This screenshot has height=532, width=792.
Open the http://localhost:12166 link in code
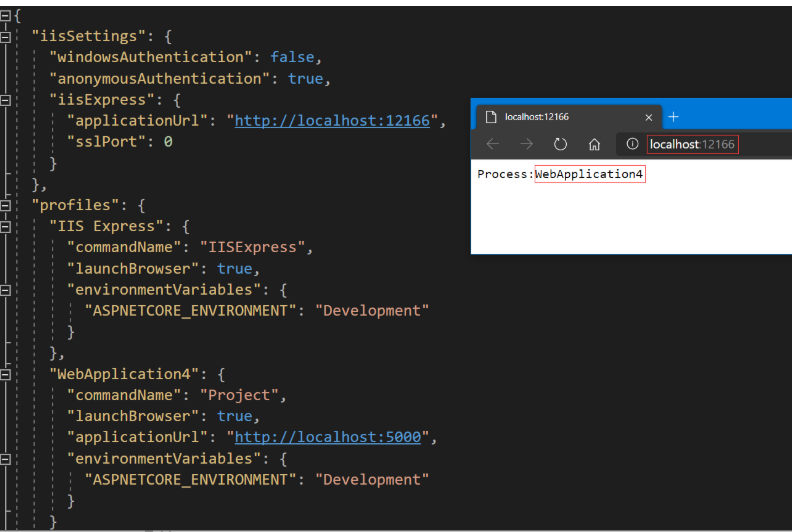coord(332,121)
